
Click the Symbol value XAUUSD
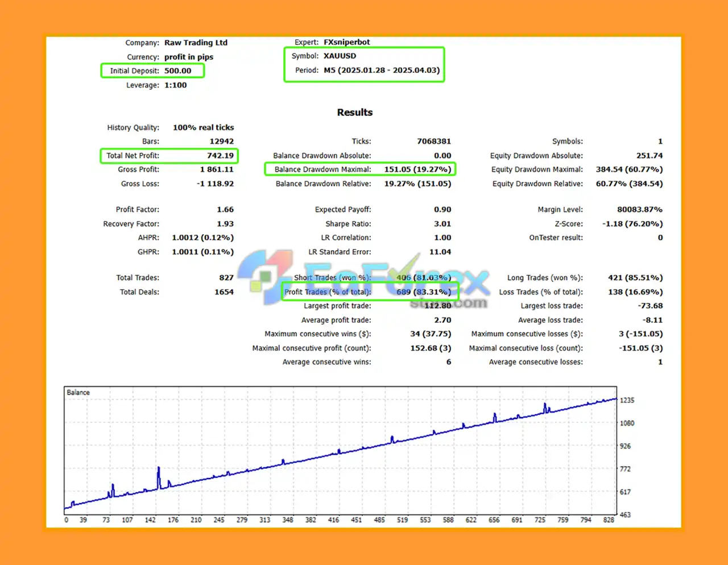coord(340,56)
